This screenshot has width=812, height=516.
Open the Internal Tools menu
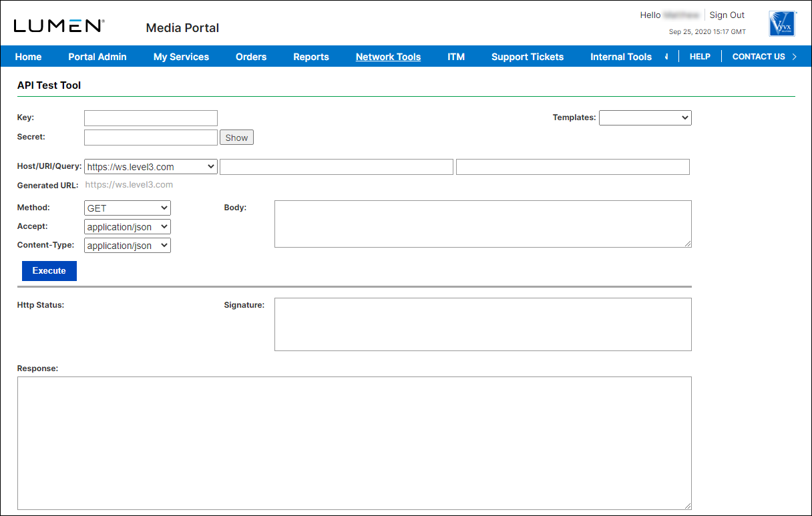pos(621,57)
